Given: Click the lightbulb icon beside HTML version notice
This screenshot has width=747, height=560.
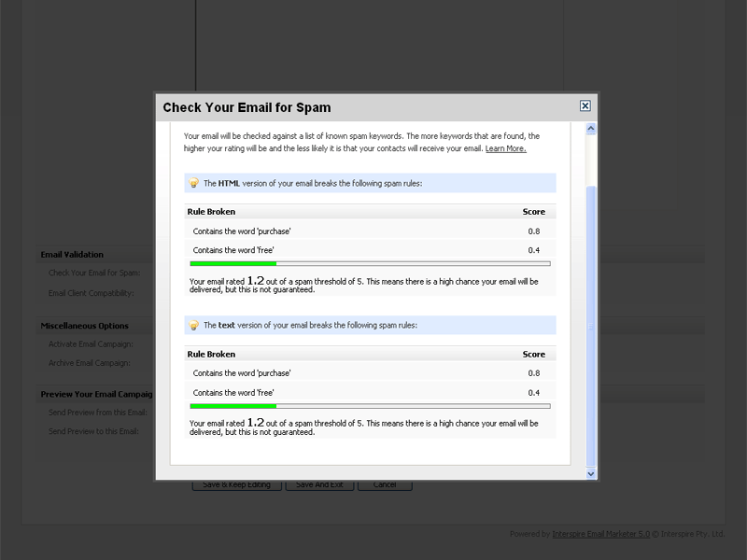Looking at the screenshot, I should [x=194, y=183].
